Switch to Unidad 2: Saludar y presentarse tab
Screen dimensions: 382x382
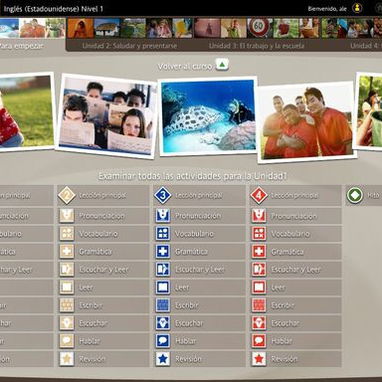tap(130, 46)
